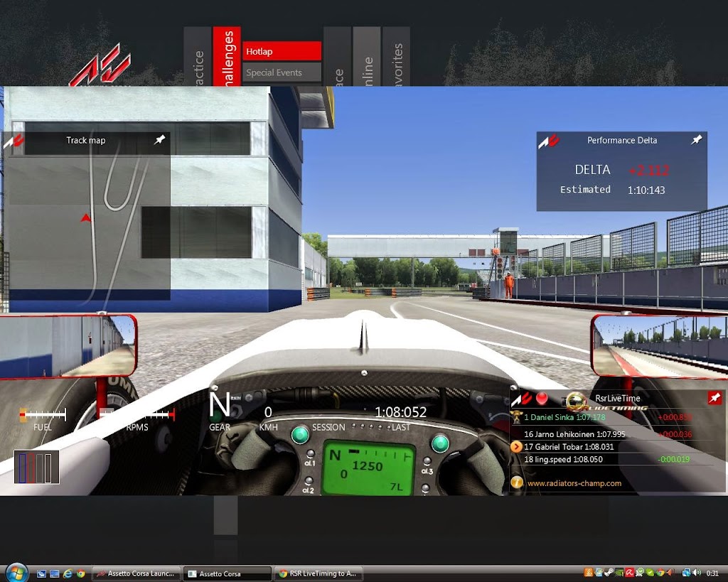Click the Assetto Corsa logo on Track map
Image resolution: width=728 pixels, height=582 pixels.
[x=13, y=141]
